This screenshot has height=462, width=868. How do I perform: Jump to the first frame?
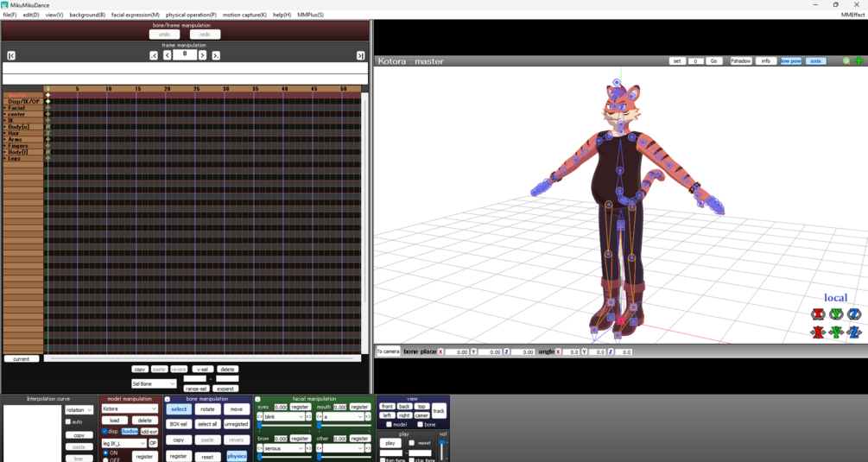point(11,55)
